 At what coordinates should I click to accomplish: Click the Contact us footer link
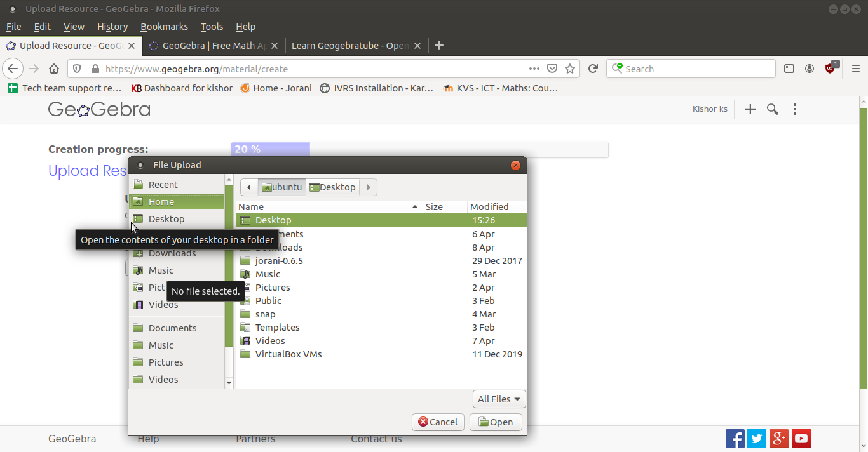click(x=376, y=439)
